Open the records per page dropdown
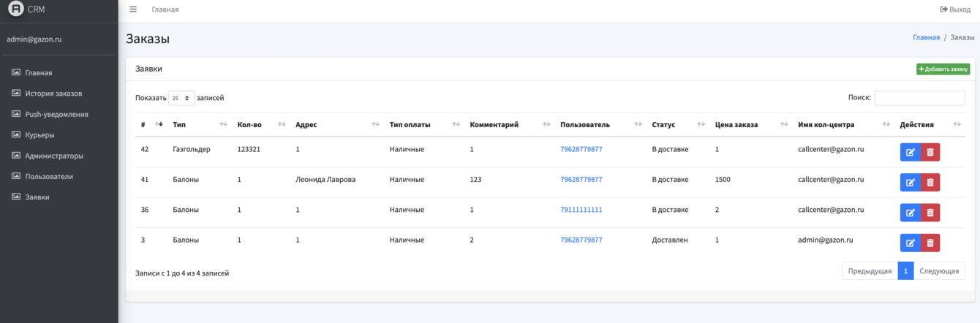 pyautogui.click(x=181, y=98)
